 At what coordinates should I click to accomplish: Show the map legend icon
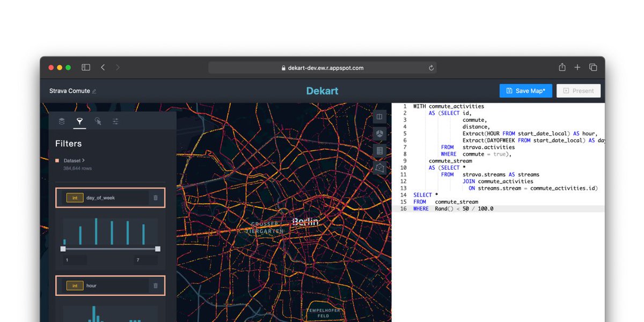coord(379,151)
